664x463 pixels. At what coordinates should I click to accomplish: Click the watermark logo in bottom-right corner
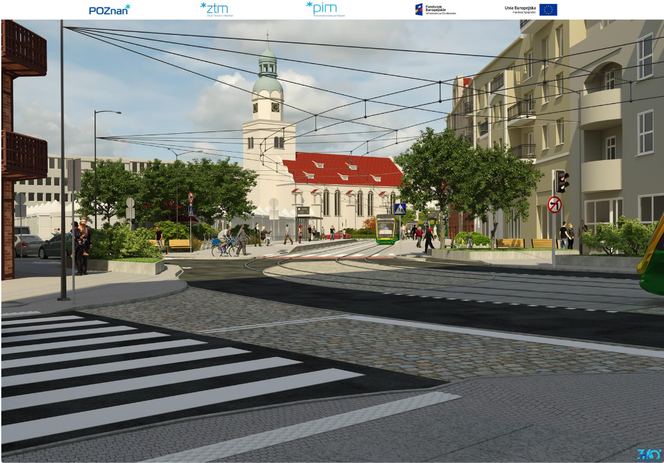click(648, 454)
